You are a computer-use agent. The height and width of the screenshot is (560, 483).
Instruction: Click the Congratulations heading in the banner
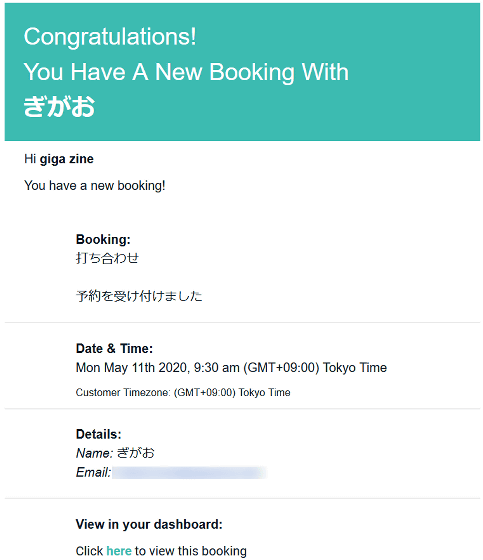pyautogui.click(x=110, y=37)
